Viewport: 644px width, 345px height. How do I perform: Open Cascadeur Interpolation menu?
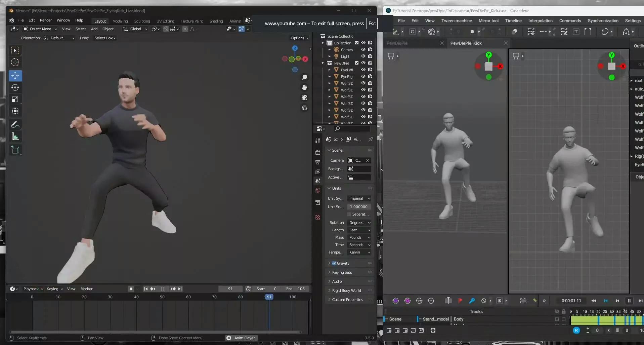540,21
